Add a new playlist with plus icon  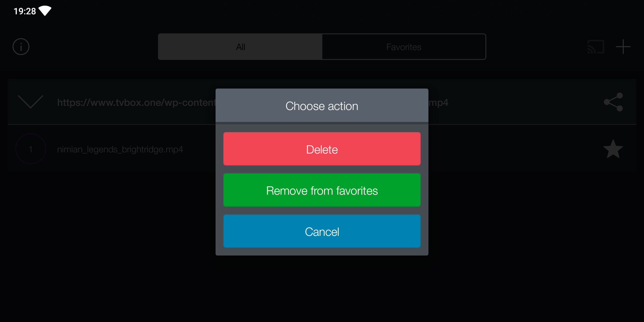coord(623,47)
